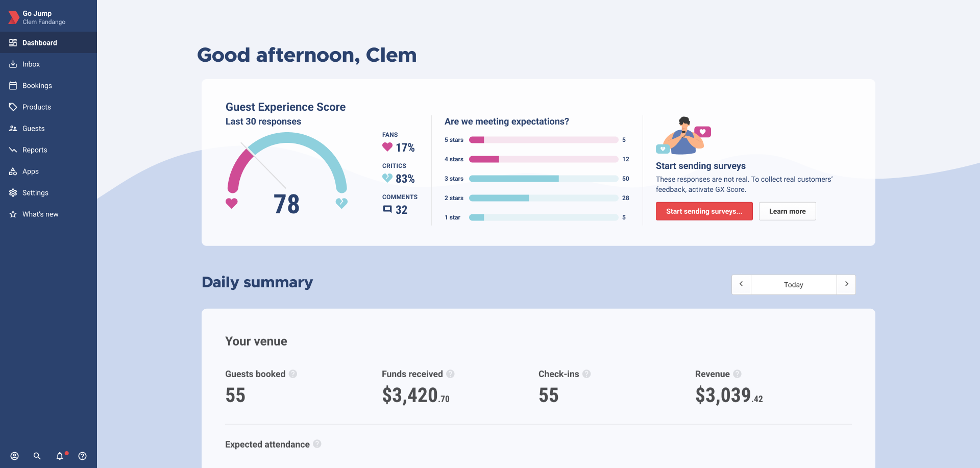Open the notifications bell icon
The height and width of the screenshot is (468, 980).
[x=60, y=456]
